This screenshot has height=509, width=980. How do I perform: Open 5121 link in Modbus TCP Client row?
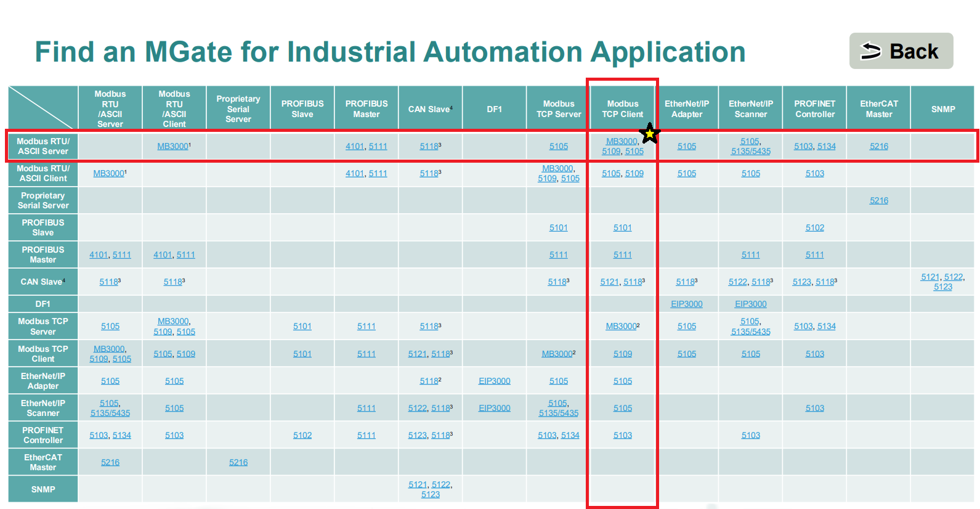click(418, 354)
